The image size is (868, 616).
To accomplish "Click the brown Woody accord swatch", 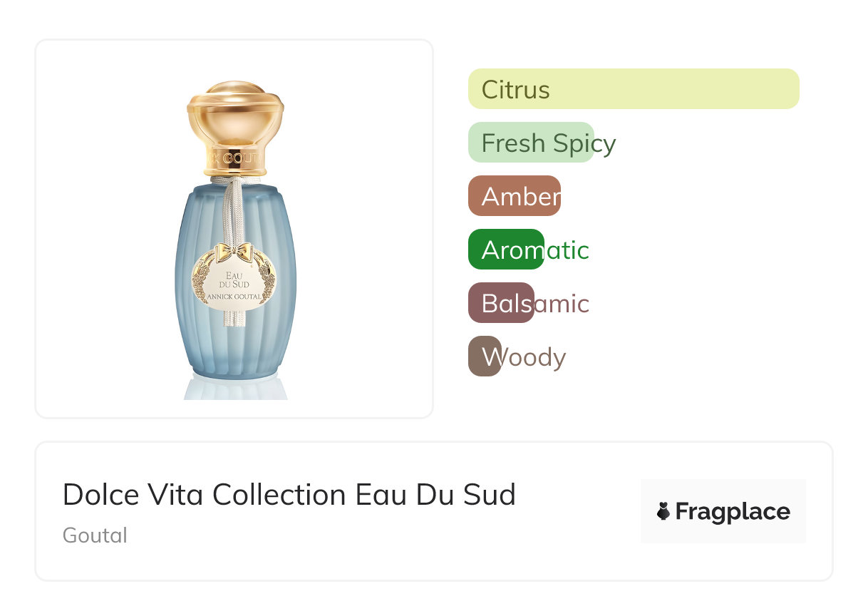I will 484,356.
